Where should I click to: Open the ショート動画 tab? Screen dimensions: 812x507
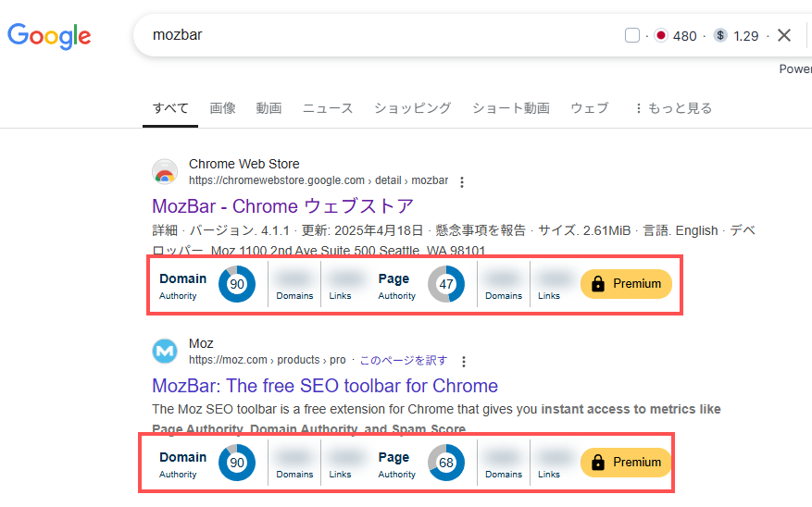click(511, 108)
